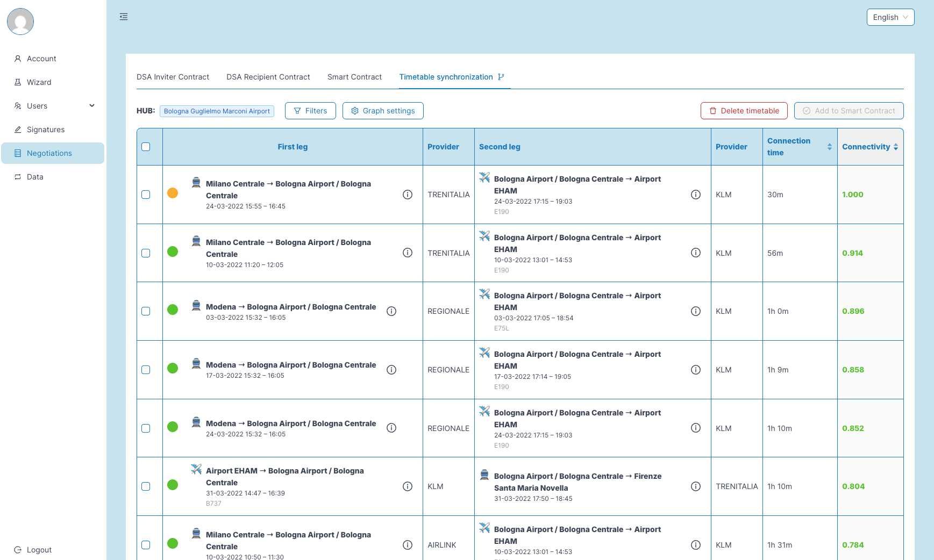This screenshot has width=934, height=560.
Task: Toggle the select-all checkbox in table header
Action: tap(146, 147)
